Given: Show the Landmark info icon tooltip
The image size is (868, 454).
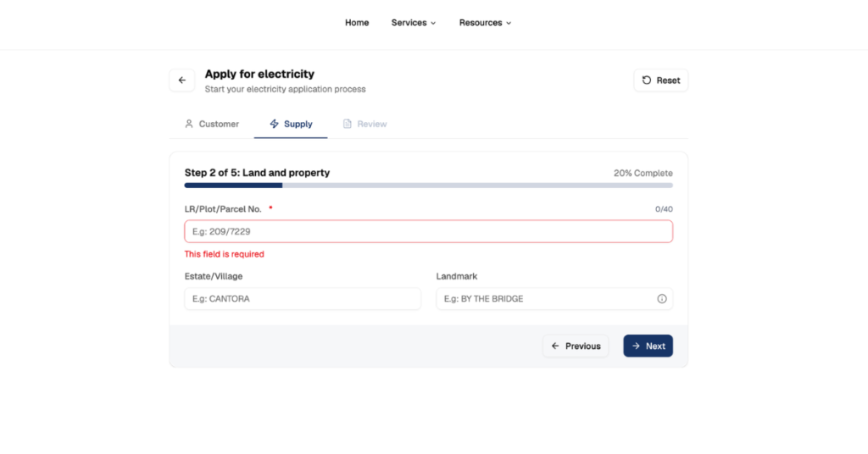Looking at the screenshot, I should tap(661, 299).
